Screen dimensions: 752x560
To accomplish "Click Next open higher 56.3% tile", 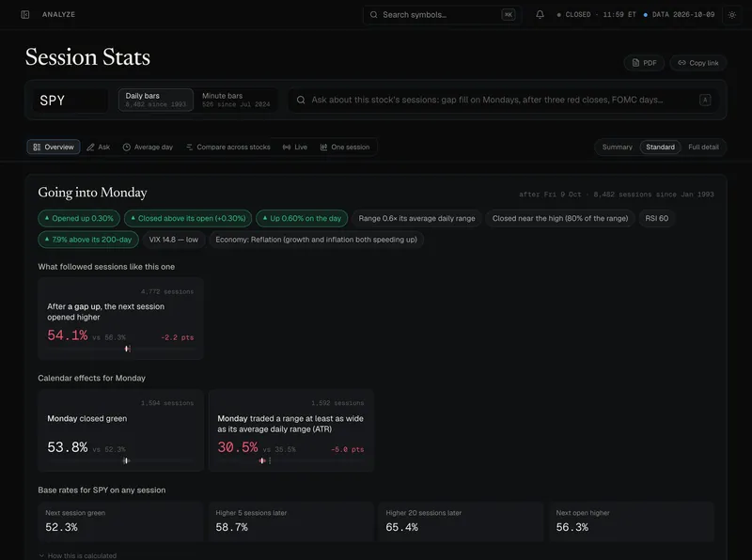I will pyautogui.click(x=632, y=521).
